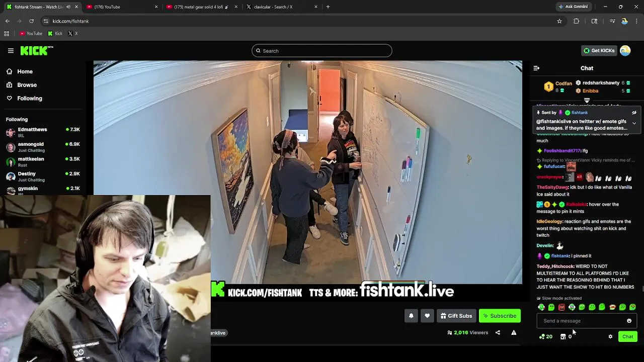Viewport: 644px width, 362px height.
Task: Open Kick user profile avatar menu
Action: [625, 50]
